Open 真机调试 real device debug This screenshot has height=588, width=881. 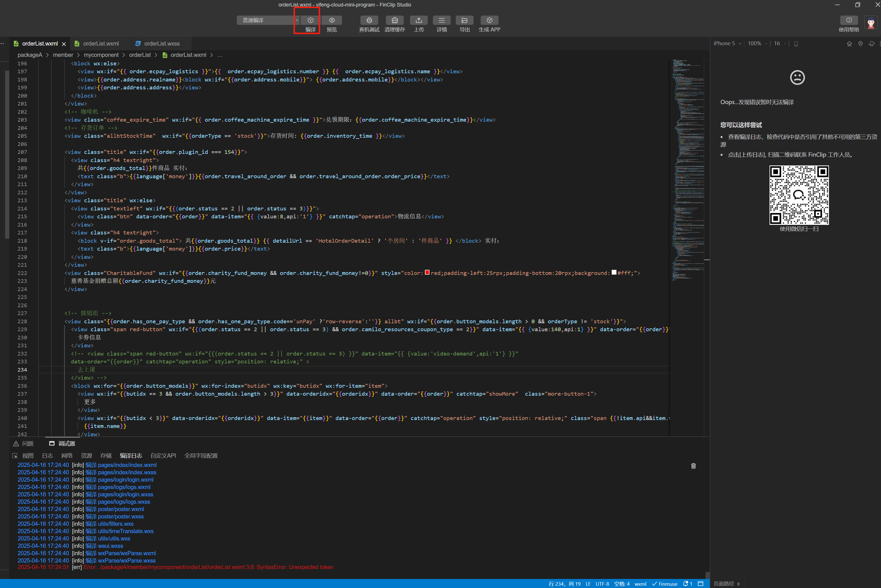(x=369, y=20)
